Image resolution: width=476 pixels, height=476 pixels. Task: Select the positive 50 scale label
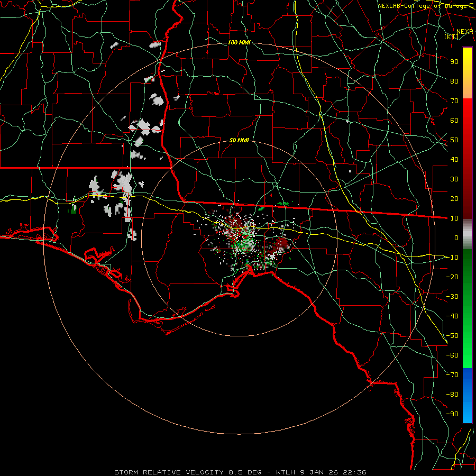tap(454, 140)
